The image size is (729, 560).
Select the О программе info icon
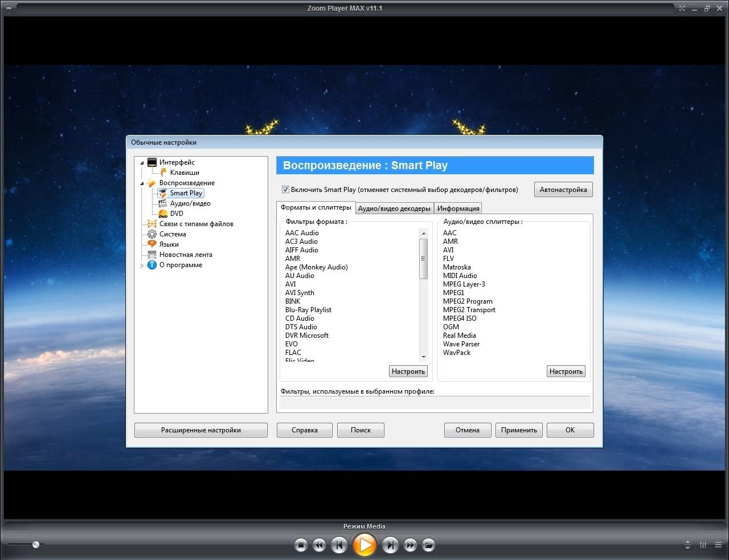[x=152, y=265]
